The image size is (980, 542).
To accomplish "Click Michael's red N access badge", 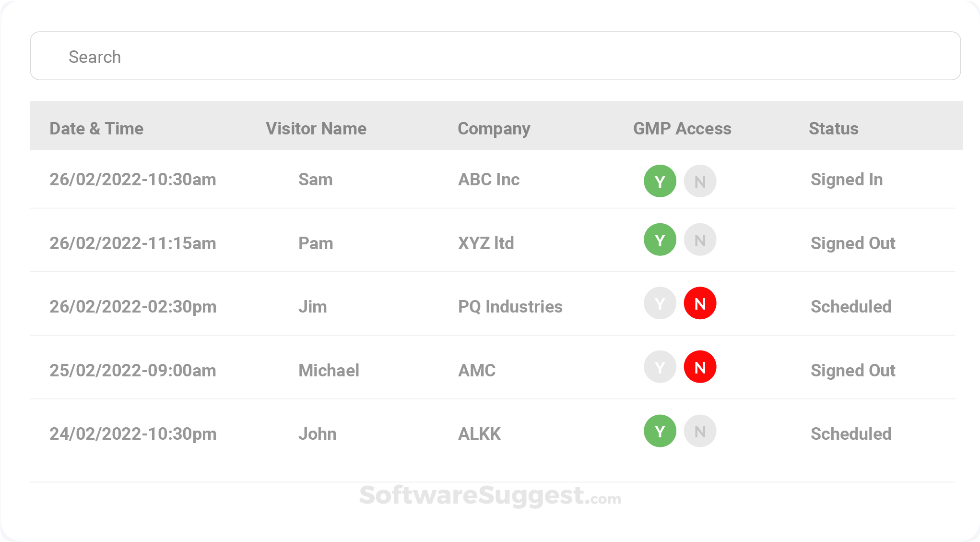I will [x=700, y=367].
